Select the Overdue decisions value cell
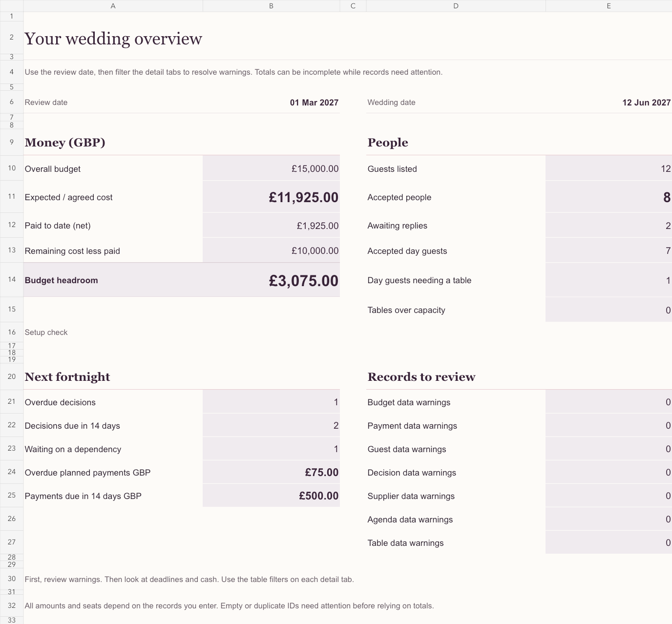Image resolution: width=672 pixels, height=624 pixels. click(271, 402)
